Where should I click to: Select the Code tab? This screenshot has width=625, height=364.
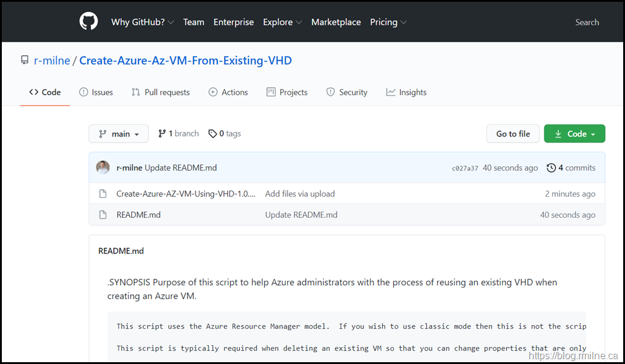45,92
